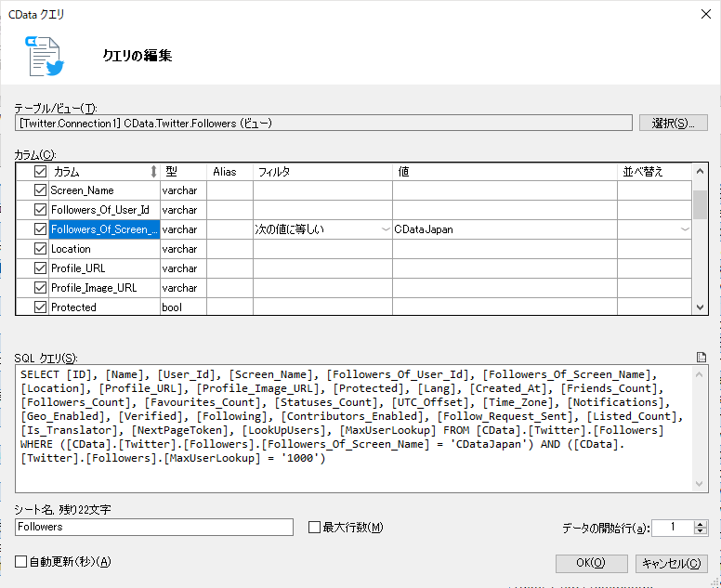Click the copy SQL query icon
The height and width of the screenshot is (588, 721).
coord(701,357)
